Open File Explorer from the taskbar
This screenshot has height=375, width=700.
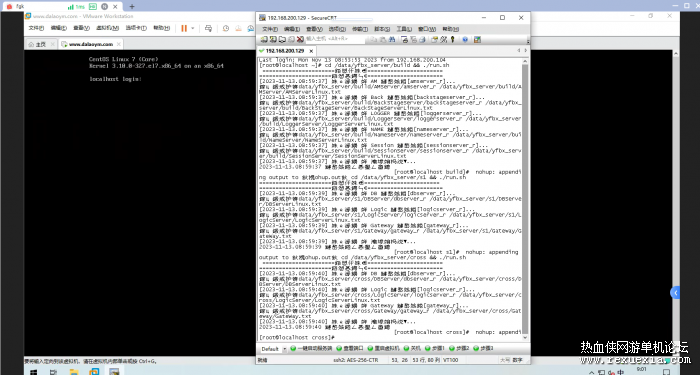[74, 371]
